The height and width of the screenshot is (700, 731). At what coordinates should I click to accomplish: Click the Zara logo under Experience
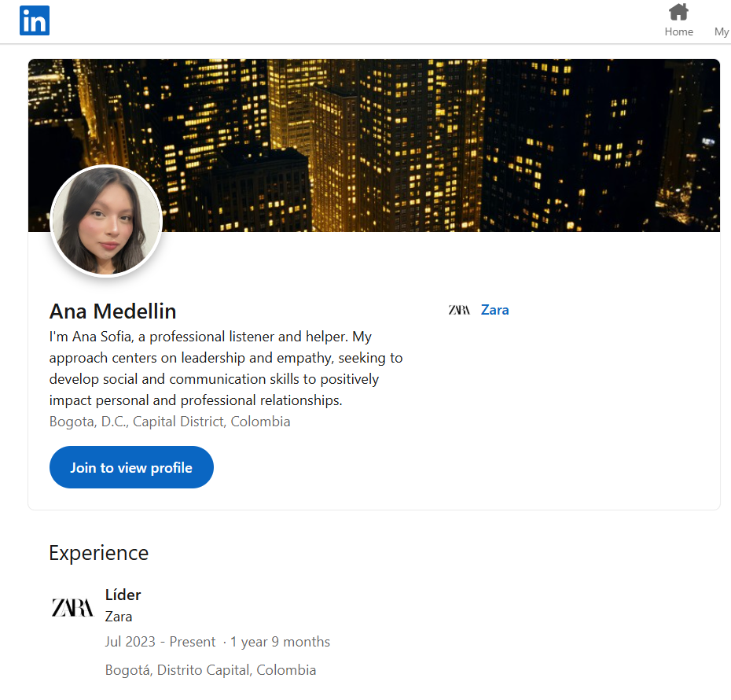72,607
